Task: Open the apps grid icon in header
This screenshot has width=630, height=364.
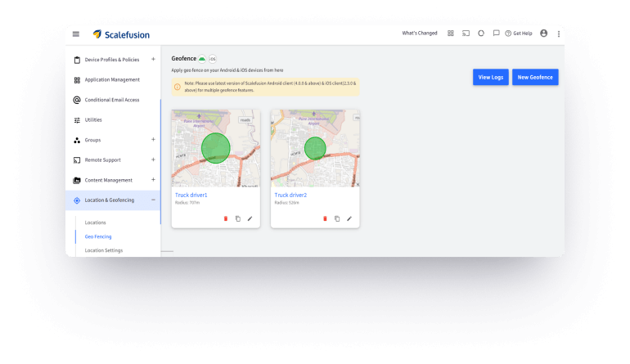Action: 450,34
